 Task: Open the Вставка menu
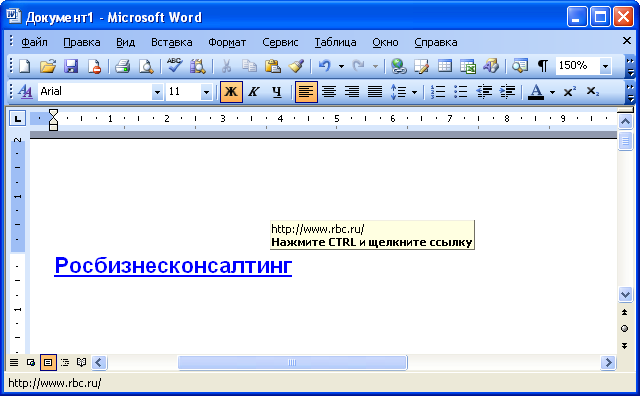pyautogui.click(x=171, y=42)
